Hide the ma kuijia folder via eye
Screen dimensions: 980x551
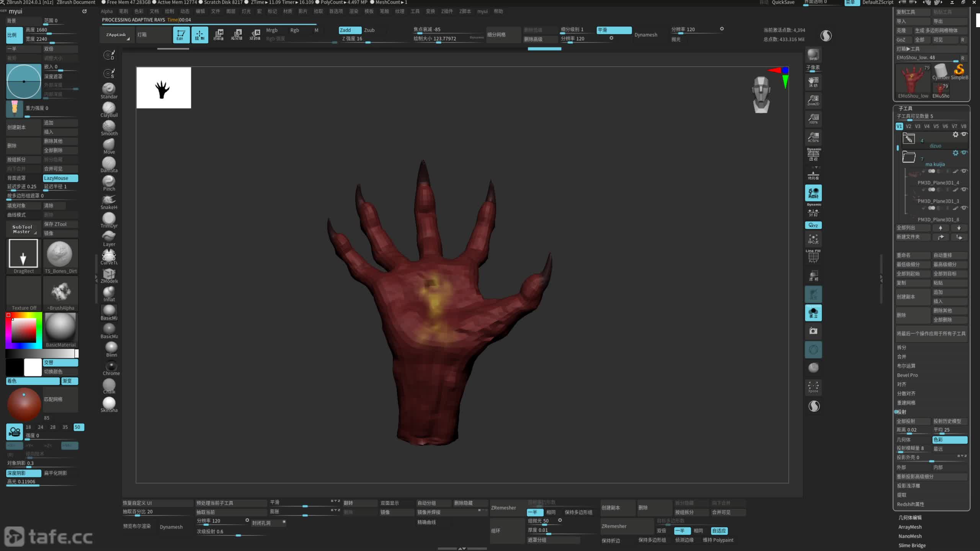(964, 153)
